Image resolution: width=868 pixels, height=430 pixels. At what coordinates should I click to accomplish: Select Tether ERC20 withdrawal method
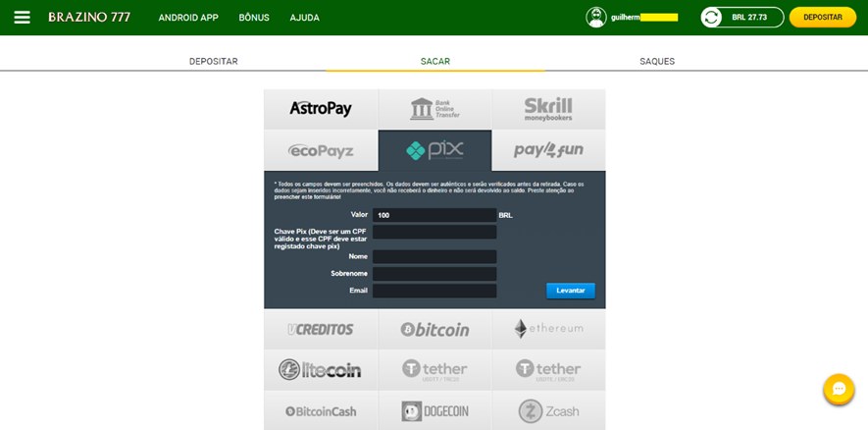(x=548, y=369)
